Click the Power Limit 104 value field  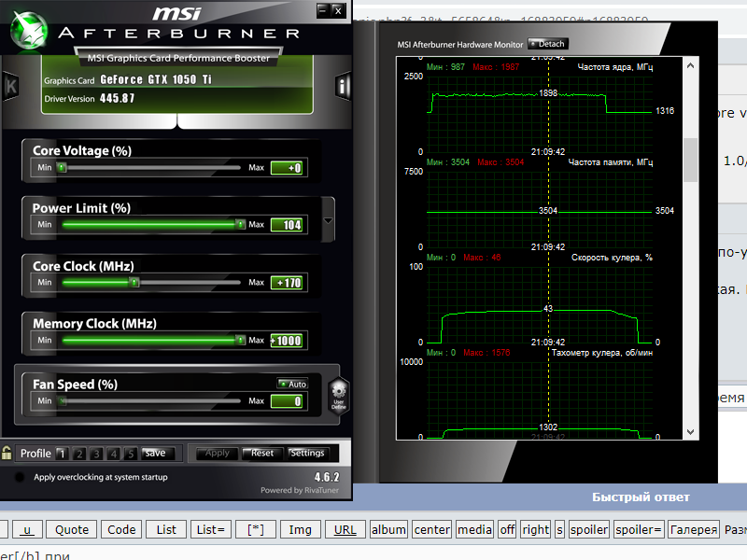pos(287,225)
